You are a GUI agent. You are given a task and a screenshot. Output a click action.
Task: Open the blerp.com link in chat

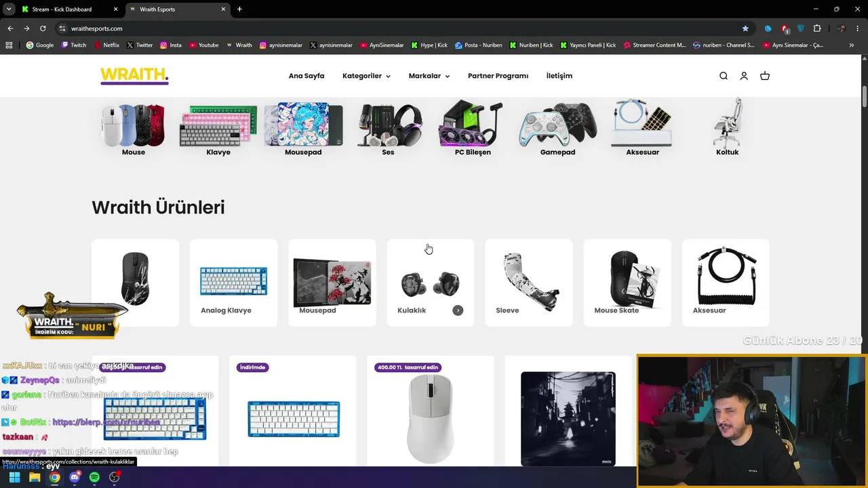[x=106, y=422]
